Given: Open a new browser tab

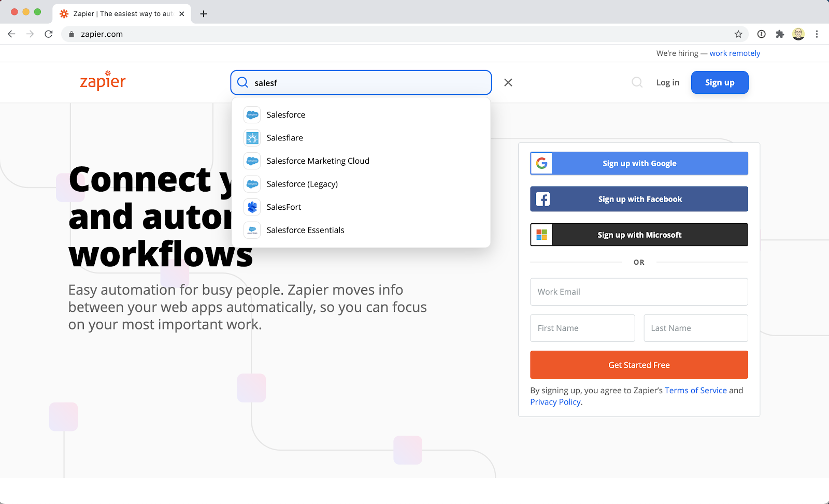Looking at the screenshot, I should (204, 14).
